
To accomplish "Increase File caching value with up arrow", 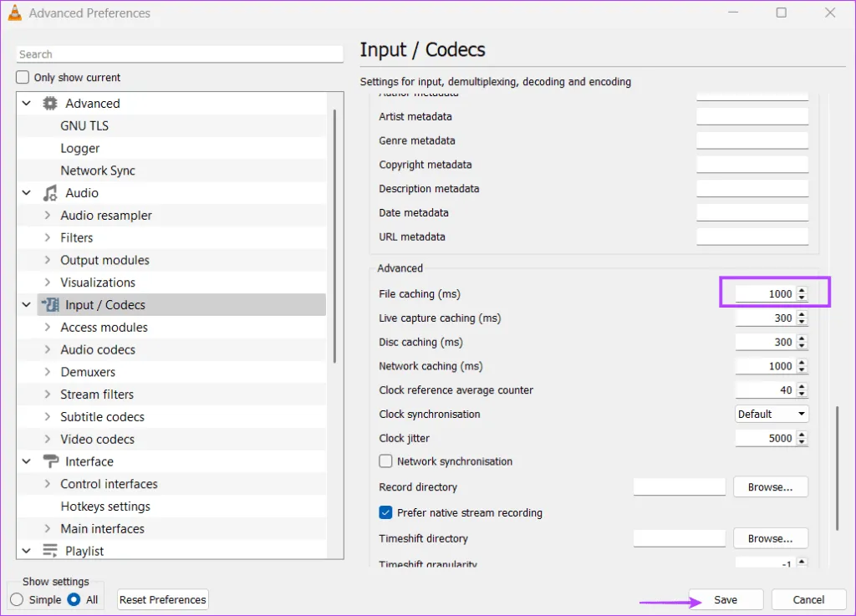I will click(802, 290).
